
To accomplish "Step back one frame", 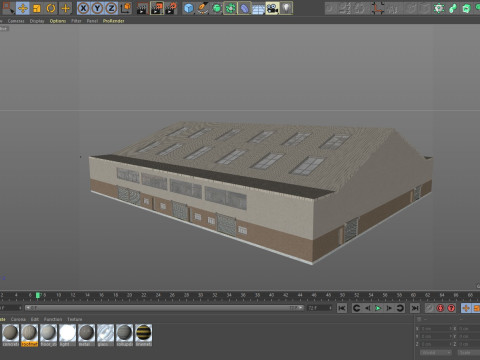I will click(368, 308).
